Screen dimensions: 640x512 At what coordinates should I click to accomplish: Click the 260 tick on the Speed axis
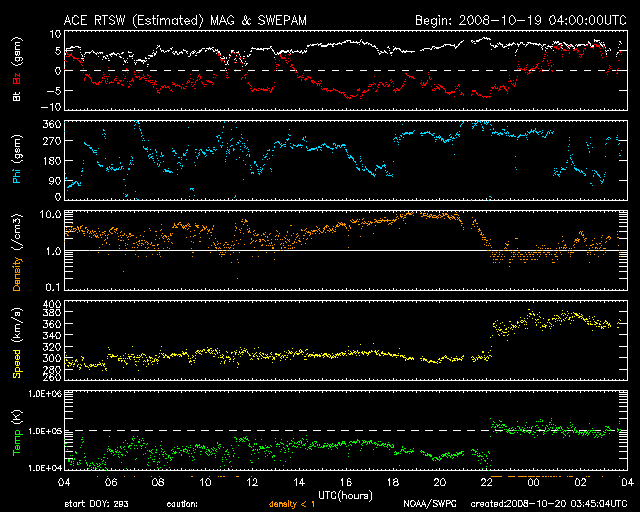(x=52, y=377)
